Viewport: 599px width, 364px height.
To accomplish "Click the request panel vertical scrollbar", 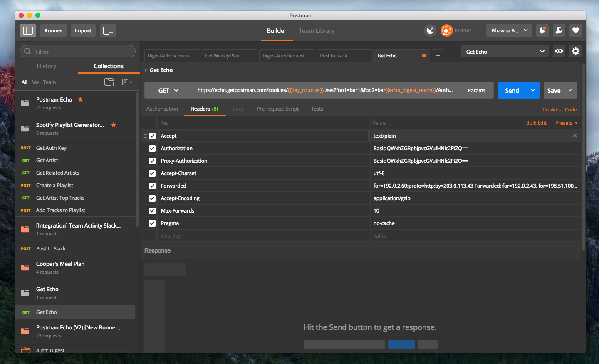I will tap(584, 157).
